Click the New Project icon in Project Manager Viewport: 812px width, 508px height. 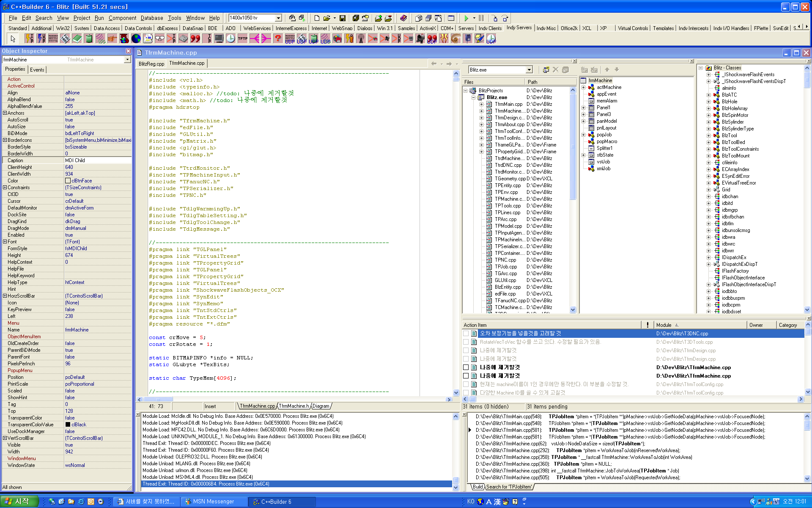tap(546, 70)
